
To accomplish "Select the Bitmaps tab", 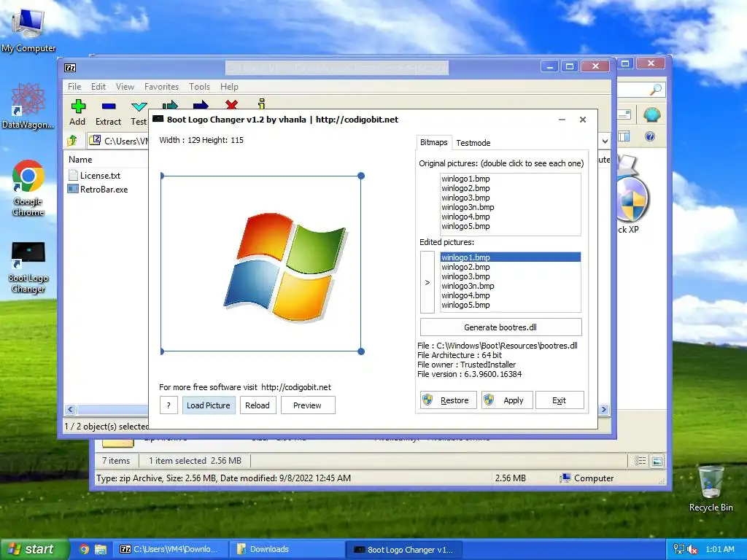I will [x=433, y=142].
